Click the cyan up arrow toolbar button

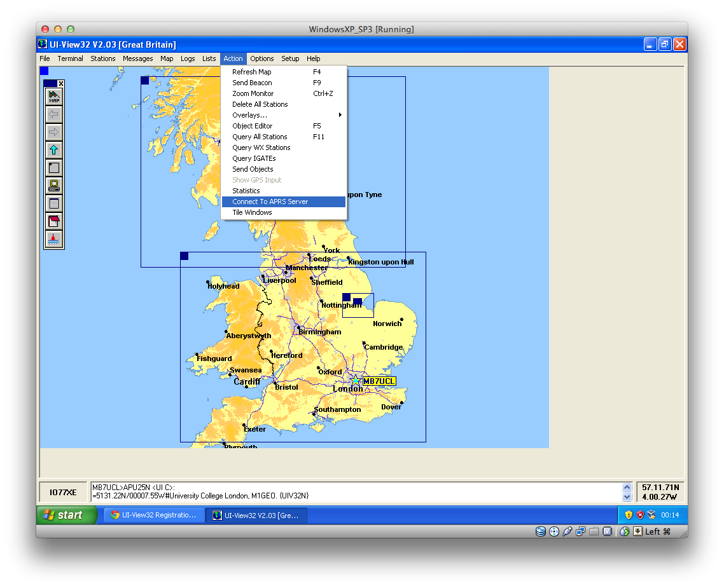[54, 150]
